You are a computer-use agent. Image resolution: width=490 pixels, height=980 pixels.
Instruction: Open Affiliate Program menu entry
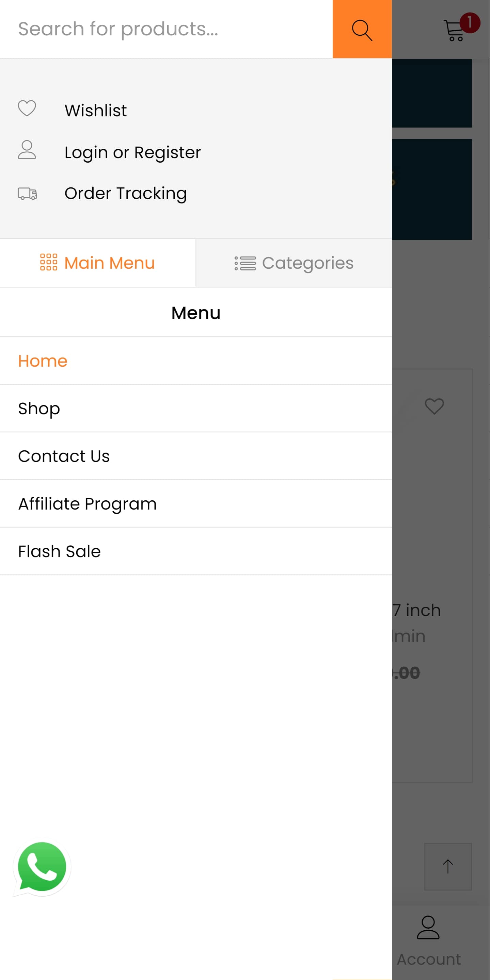pos(87,503)
